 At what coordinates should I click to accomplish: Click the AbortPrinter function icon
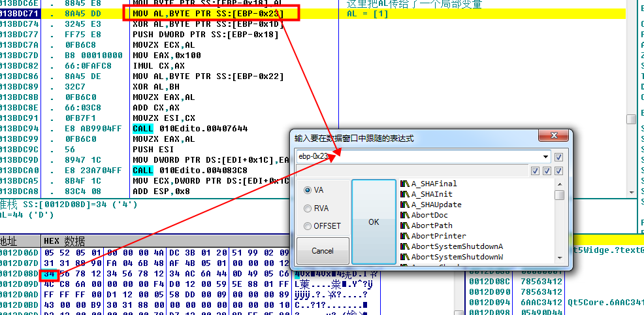(x=406, y=236)
